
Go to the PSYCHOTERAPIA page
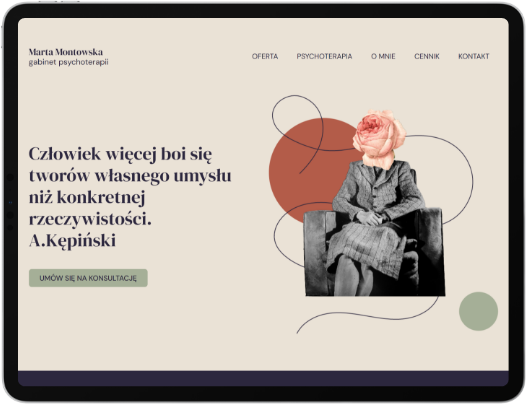(324, 56)
